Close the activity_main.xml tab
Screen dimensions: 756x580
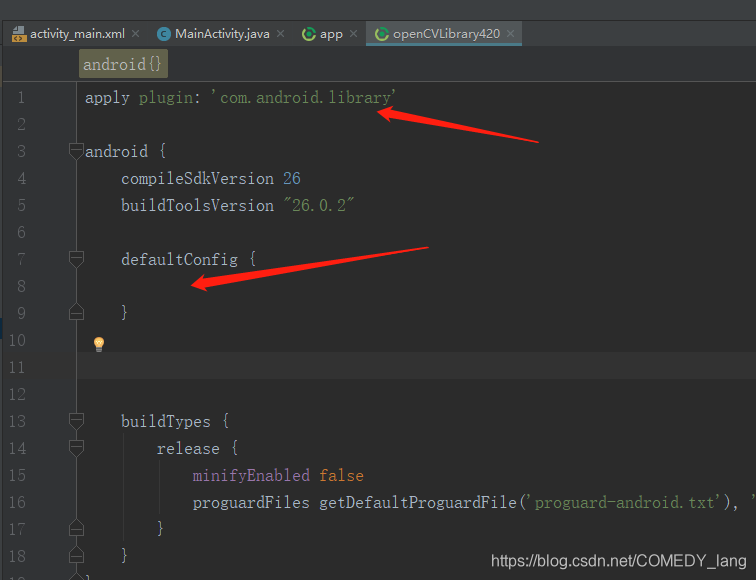[135, 34]
